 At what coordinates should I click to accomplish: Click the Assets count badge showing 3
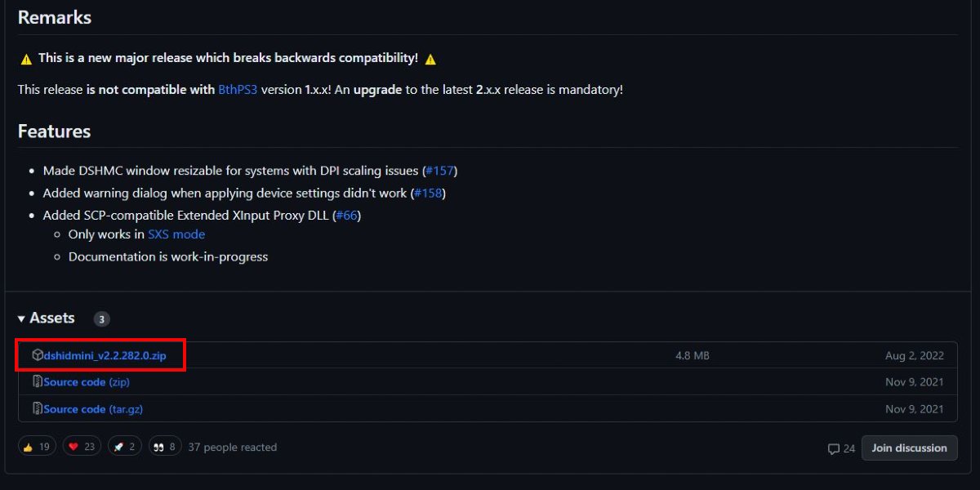[101, 318]
